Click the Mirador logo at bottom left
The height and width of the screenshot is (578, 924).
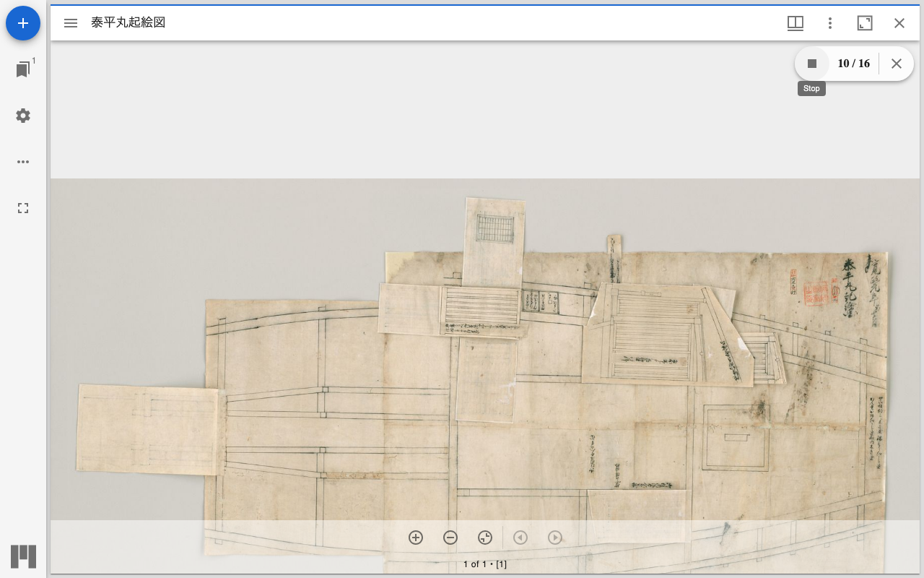point(23,556)
